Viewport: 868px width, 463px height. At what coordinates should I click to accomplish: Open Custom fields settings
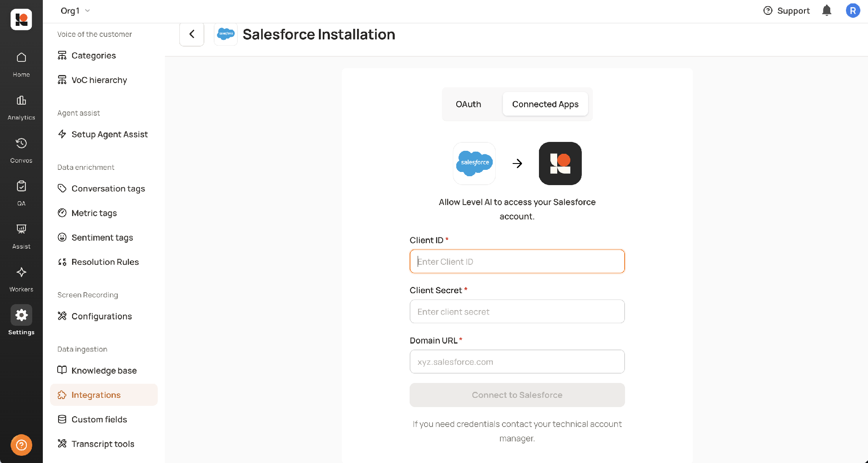pos(104,419)
